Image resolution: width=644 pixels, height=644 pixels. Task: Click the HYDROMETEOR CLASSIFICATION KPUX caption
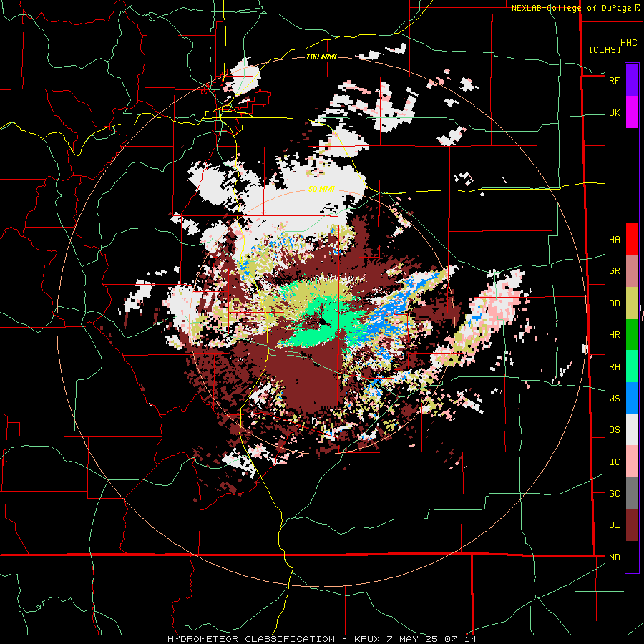322,639
